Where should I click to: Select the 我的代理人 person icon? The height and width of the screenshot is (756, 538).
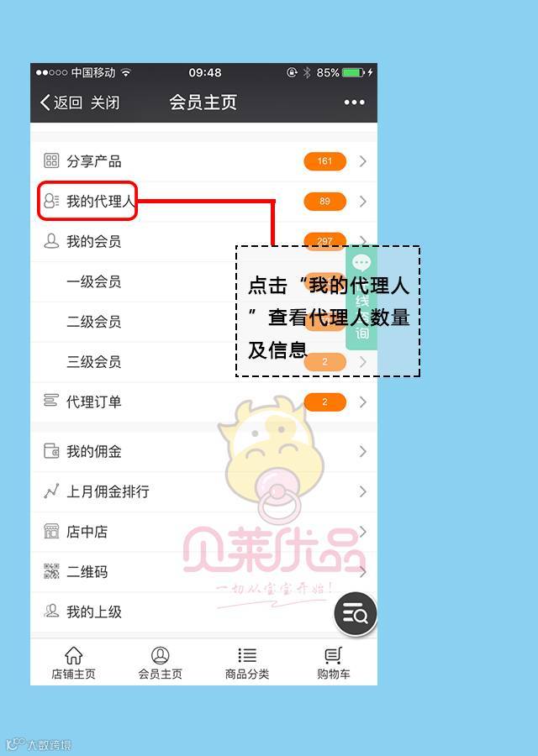51,201
